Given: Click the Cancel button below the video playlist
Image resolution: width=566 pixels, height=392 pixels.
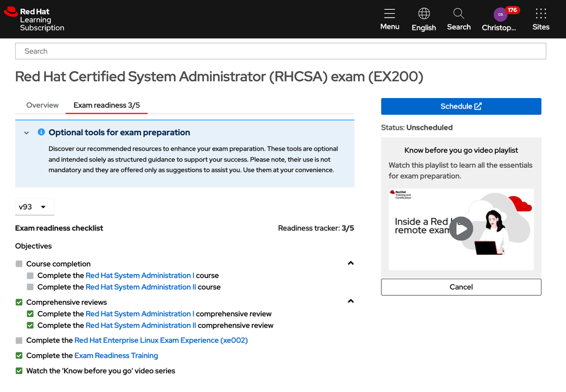Looking at the screenshot, I should pos(461,287).
